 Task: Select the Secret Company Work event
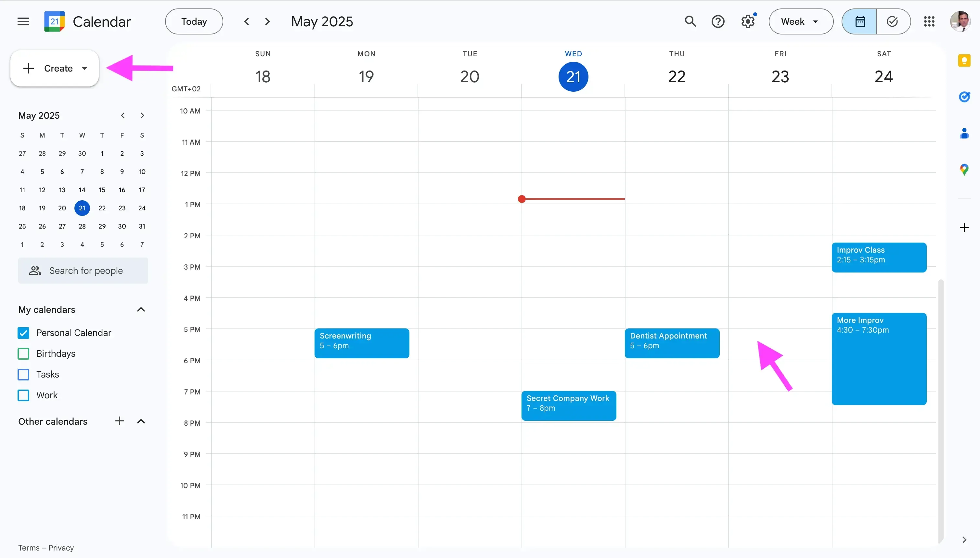click(x=568, y=405)
